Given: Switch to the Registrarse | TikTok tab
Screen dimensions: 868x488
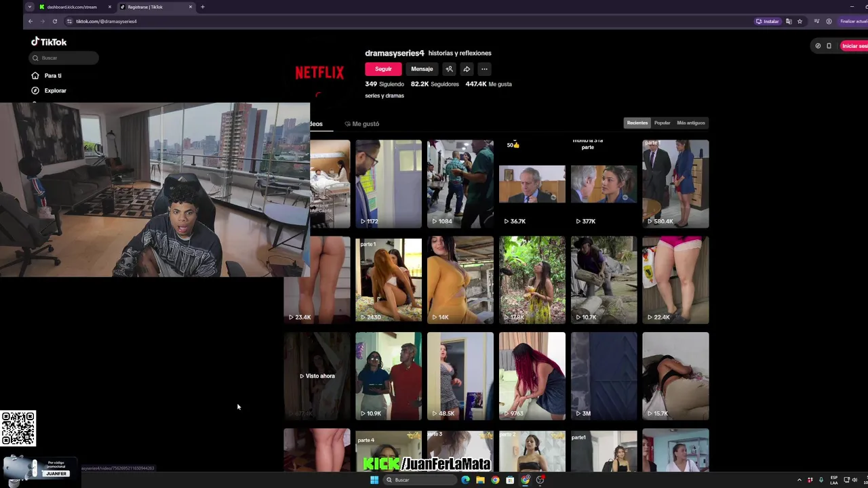Looking at the screenshot, I should 157,7.
